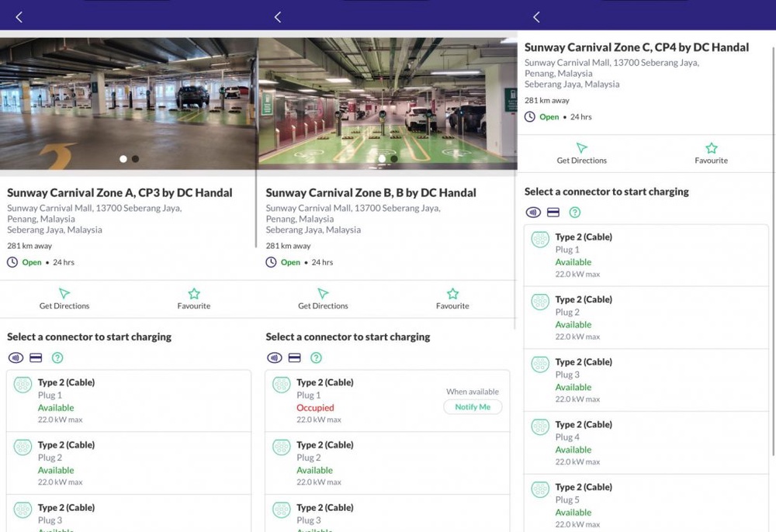This screenshot has height=532, width=776.
Task: Click 'When available' label above Notify Me
Action: click(x=473, y=392)
